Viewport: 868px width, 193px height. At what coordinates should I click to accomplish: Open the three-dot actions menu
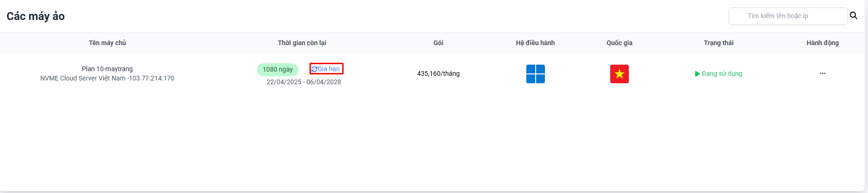tap(823, 73)
